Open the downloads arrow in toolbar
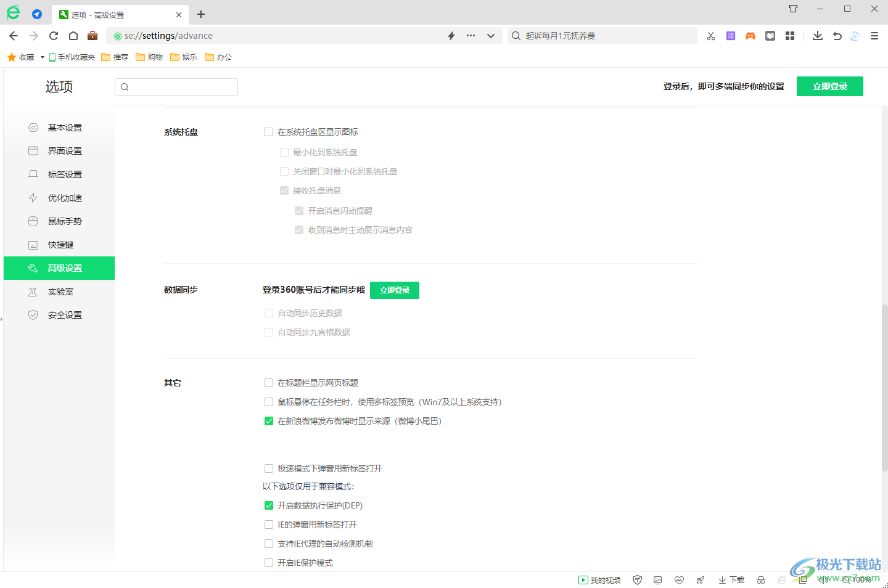888x588 pixels. point(818,36)
